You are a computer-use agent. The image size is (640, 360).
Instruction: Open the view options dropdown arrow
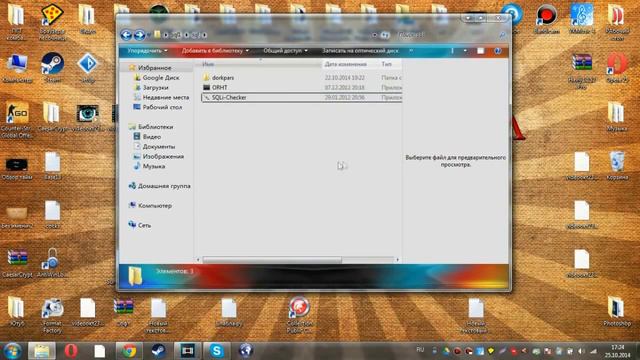coord(465,51)
